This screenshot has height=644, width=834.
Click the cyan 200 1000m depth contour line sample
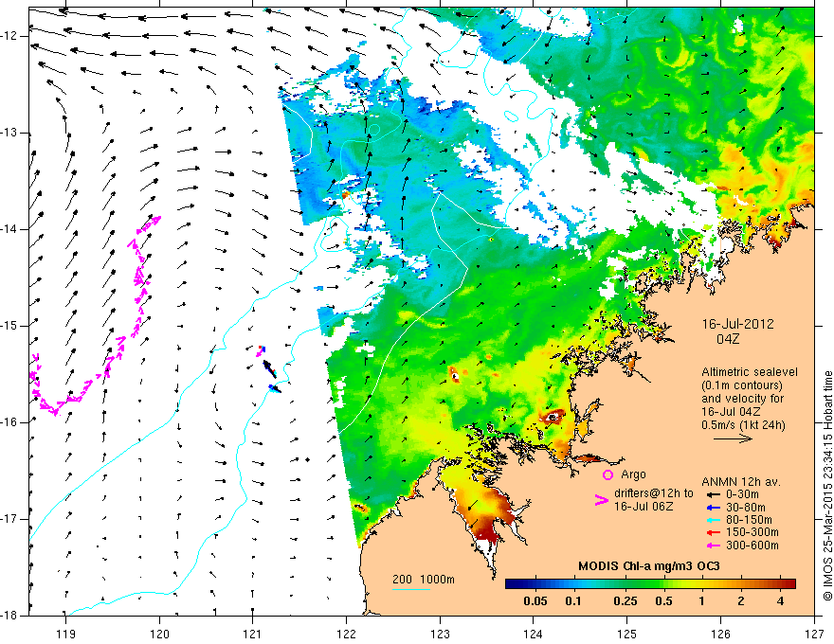click(411, 589)
